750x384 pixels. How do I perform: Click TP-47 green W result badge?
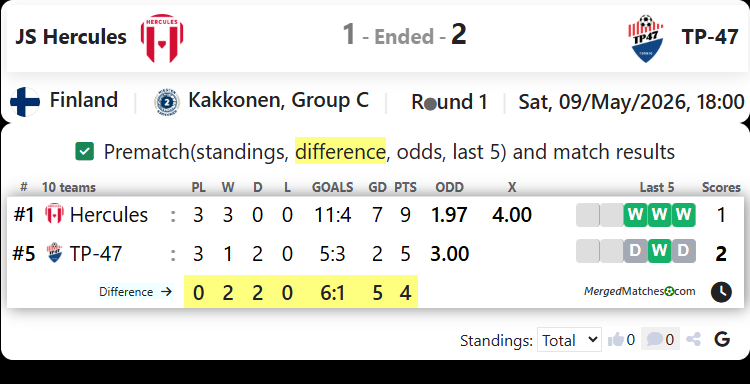point(660,252)
